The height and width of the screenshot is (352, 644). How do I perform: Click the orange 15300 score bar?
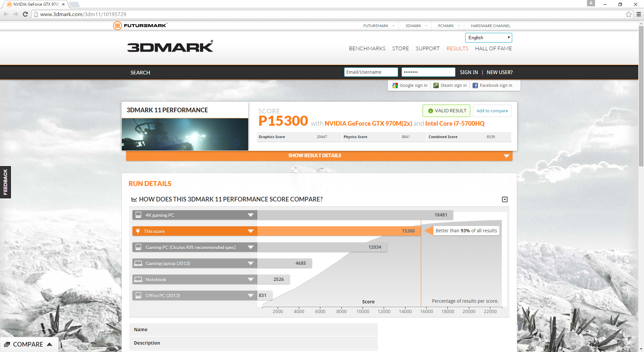(x=339, y=231)
